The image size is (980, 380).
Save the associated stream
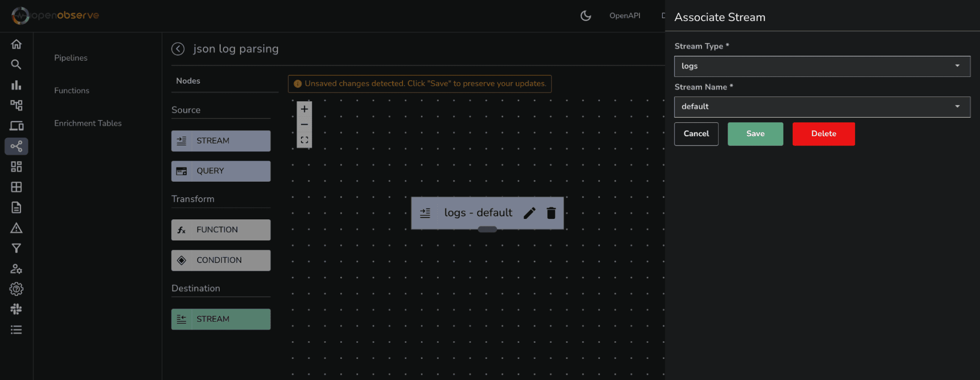coord(755,134)
